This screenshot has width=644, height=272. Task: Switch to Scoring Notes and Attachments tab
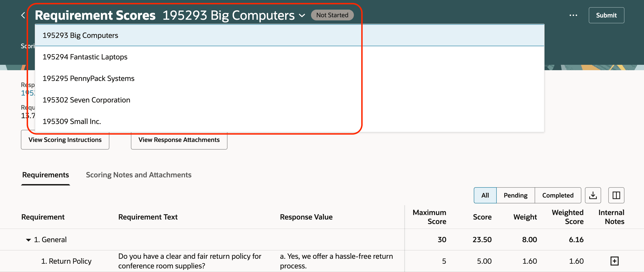click(x=139, y=175)
